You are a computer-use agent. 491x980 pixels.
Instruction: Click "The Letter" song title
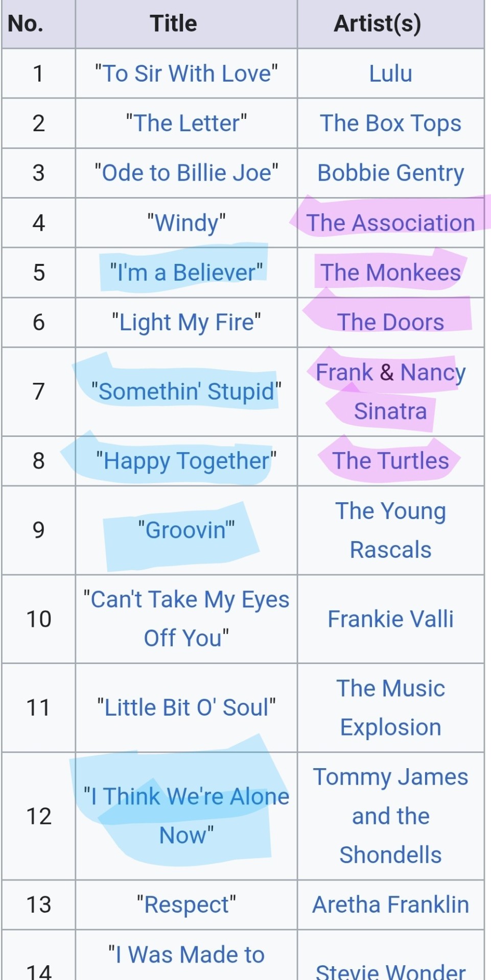tap(186, 123)
